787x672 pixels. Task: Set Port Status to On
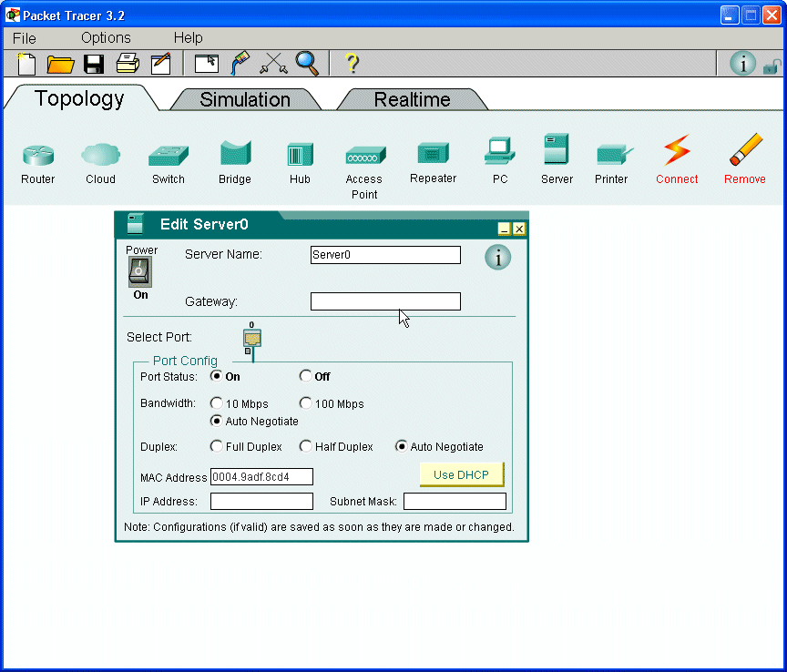pos(216,376)
